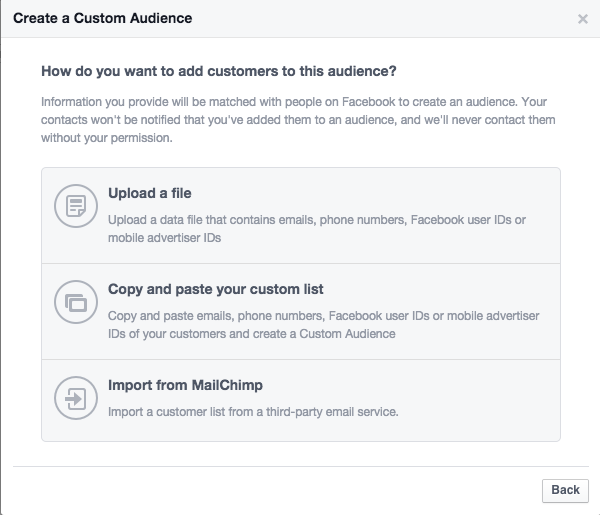The image size is (600, 515).
Task: Close the Create a Custom Audience dialog
Action: 583,19
